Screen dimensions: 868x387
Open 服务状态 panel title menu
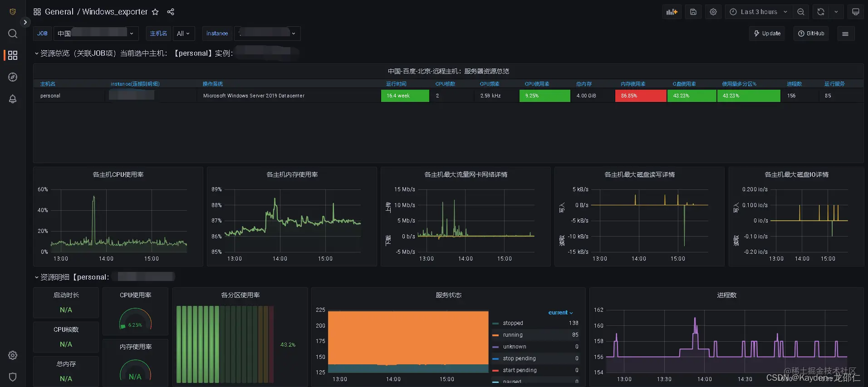point(448,295)
